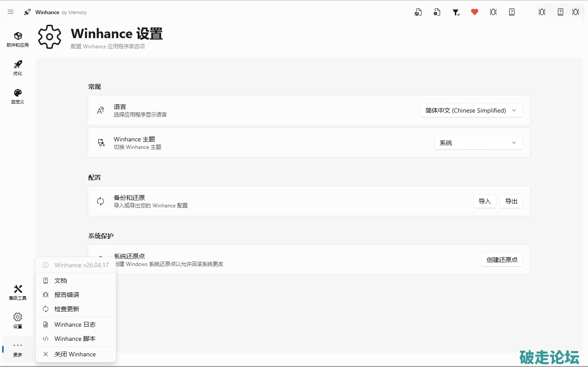Toggle the hamburger navigation menu
Viewport: 588px width, 367px height.
[x=11, y=12]
